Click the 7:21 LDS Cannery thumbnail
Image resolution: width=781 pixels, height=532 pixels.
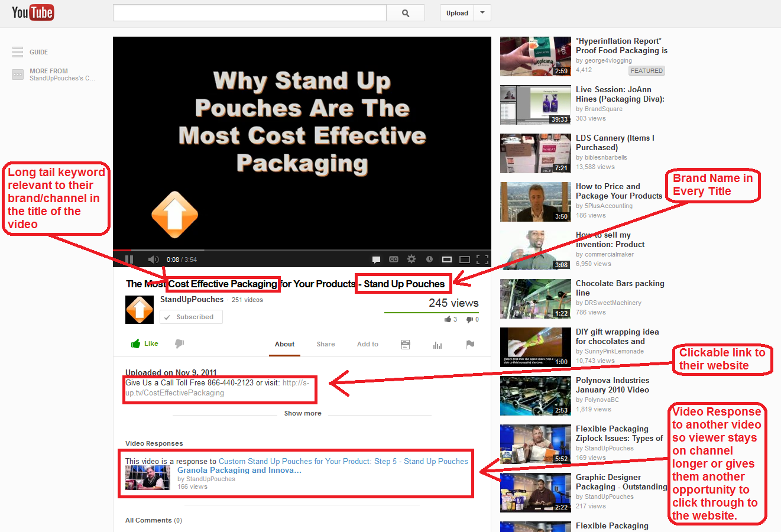(x=535, y=153)
